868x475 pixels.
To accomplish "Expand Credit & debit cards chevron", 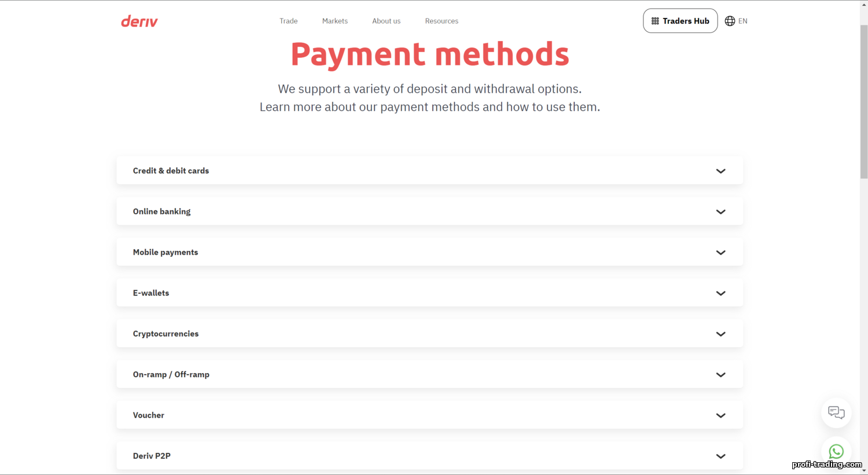I will coord(720,171).
